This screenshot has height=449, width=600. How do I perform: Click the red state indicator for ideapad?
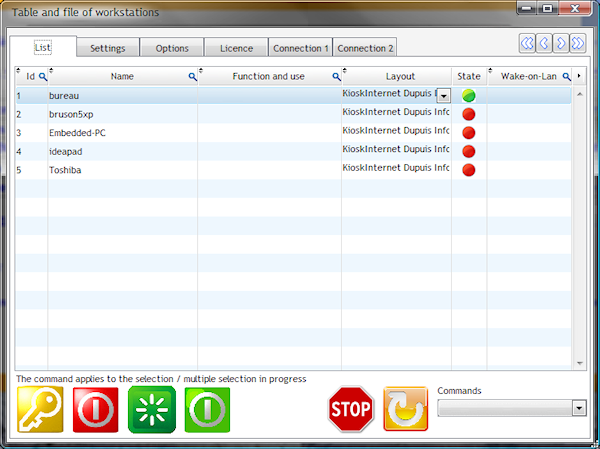pyautogui.click(x=468, y=151)
